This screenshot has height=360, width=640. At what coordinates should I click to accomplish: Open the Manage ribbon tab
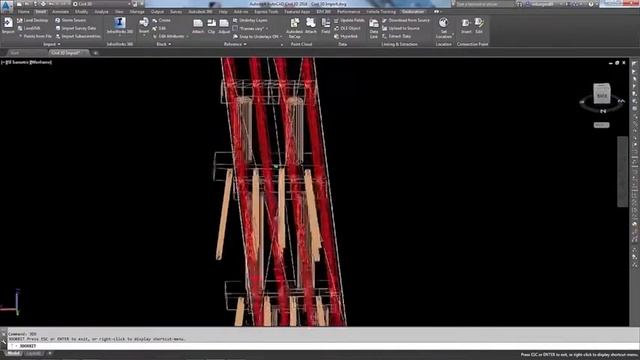coord(137,12)
